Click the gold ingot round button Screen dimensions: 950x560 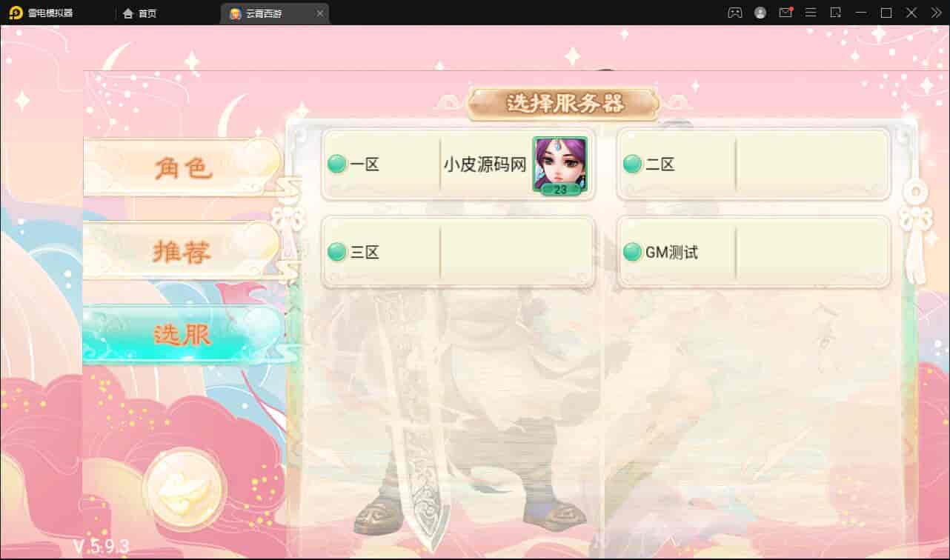pyautogui.click(x=184, y=489)
